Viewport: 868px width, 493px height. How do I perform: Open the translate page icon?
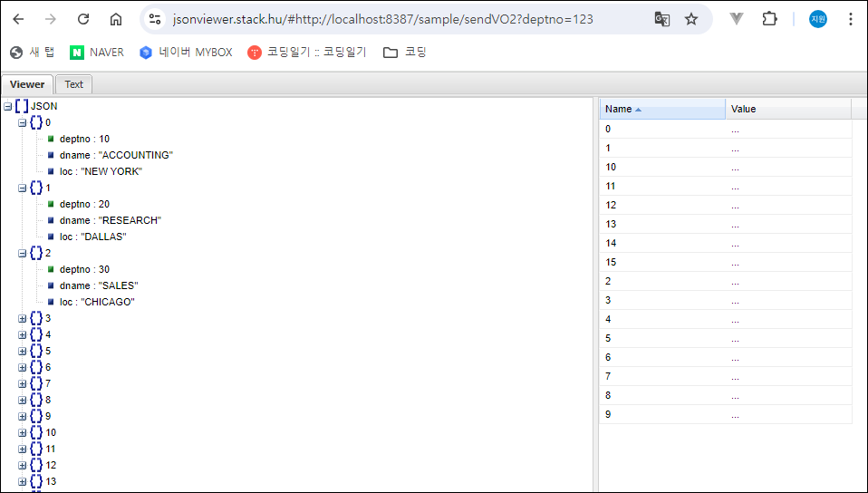(x=662, y=19)
